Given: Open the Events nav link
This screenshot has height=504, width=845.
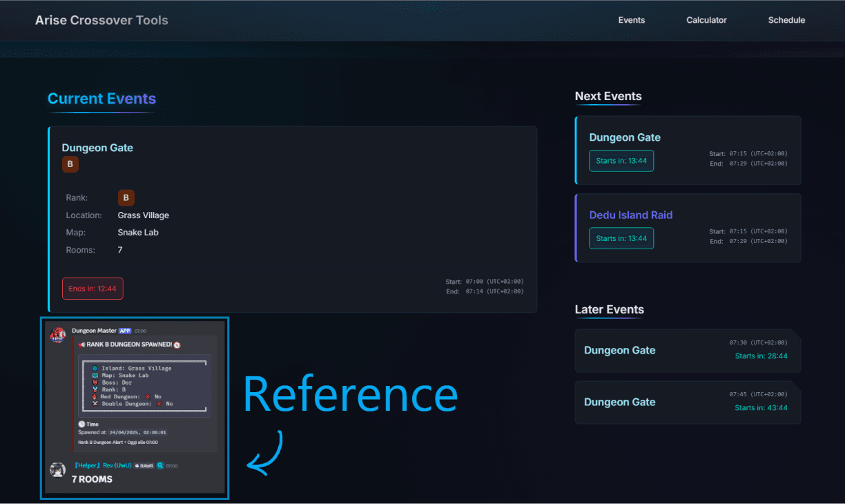Looking at the screenshot, I should (631, 20).
